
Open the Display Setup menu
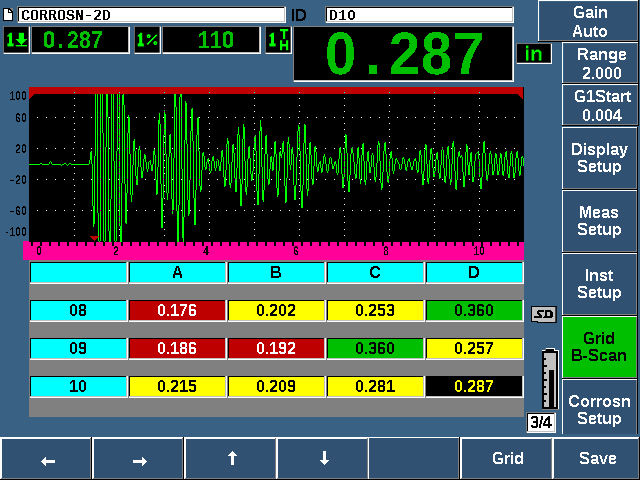600,158
